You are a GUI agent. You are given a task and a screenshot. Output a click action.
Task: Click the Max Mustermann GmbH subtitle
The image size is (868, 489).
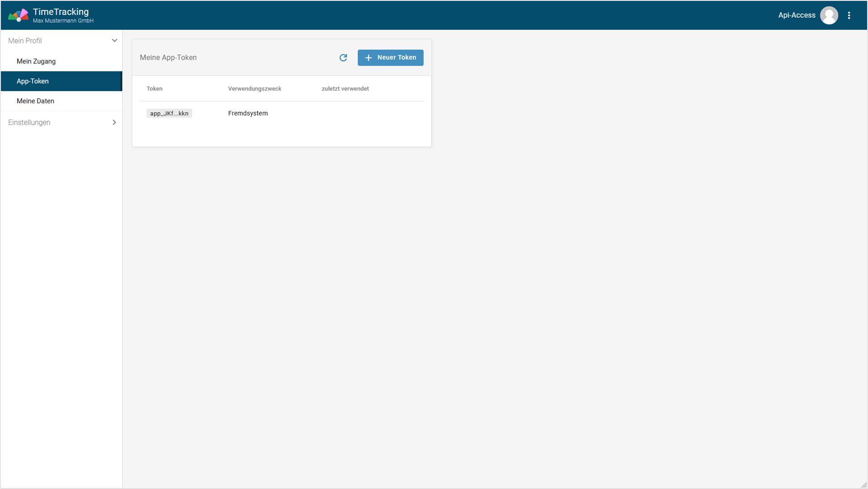click(x=63, y=21)
